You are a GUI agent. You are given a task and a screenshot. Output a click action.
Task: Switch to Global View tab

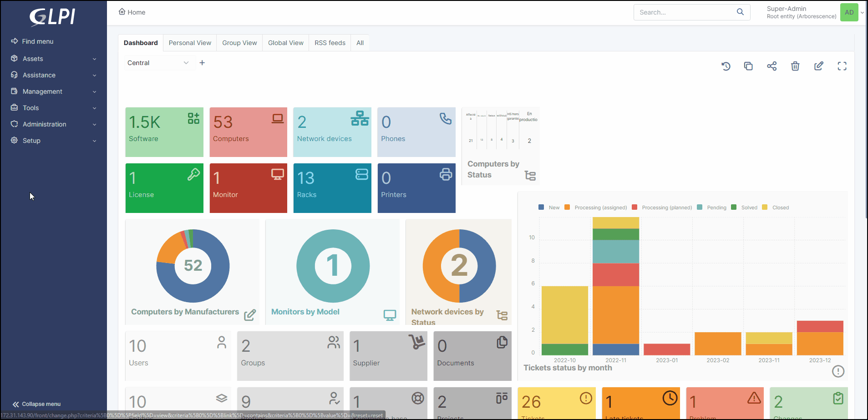tap(286, 43)
